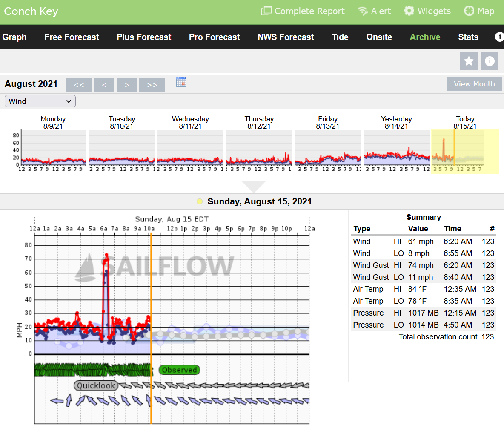Select Yesterday 8/14/21 wind thumbnail graph
Viewport: 504px width, 434px height.
397,148
